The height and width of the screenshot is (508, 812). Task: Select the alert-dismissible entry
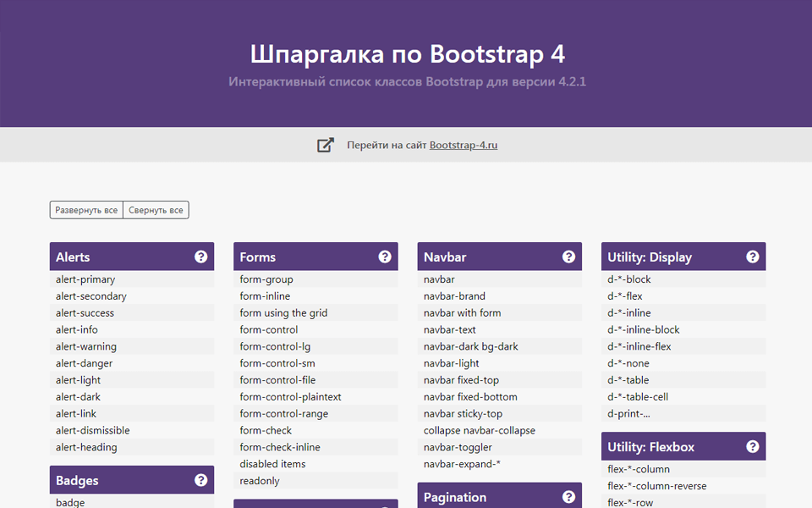[x=132, y=430]
